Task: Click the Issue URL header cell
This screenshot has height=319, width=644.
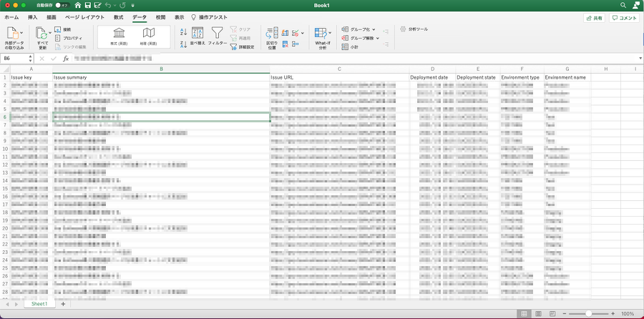Action: [x=339, y=77]
